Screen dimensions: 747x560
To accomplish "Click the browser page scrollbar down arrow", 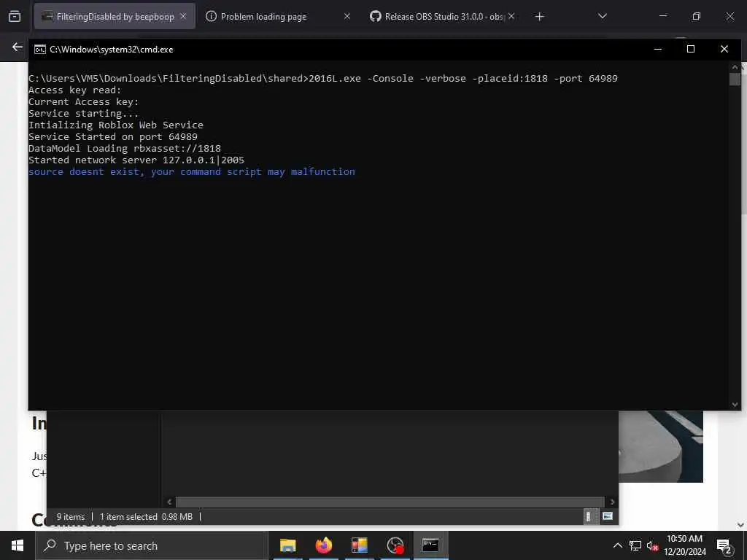I will coord(740,525).
